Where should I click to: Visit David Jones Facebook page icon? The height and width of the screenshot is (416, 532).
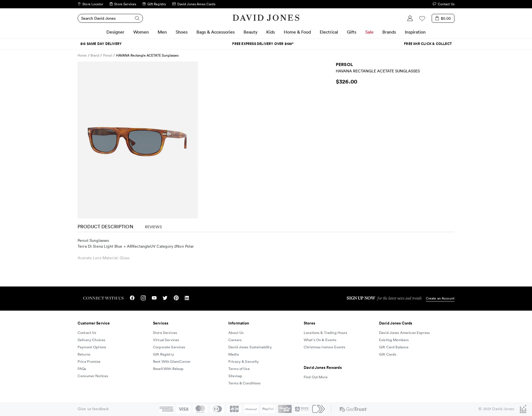pyautogui.click(x=132, y=298)
